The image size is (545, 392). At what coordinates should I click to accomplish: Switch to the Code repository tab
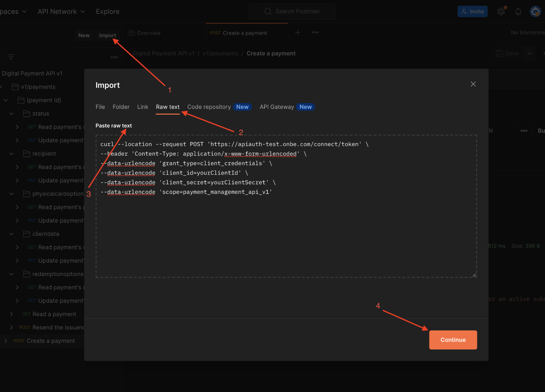[x=219, y=107]
